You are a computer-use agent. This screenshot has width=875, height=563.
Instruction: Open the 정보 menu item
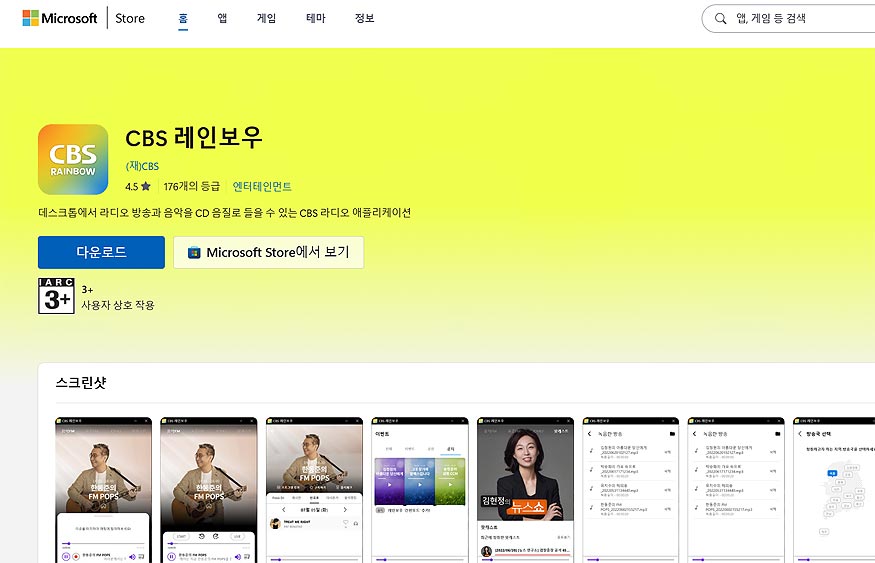(364, 18)
